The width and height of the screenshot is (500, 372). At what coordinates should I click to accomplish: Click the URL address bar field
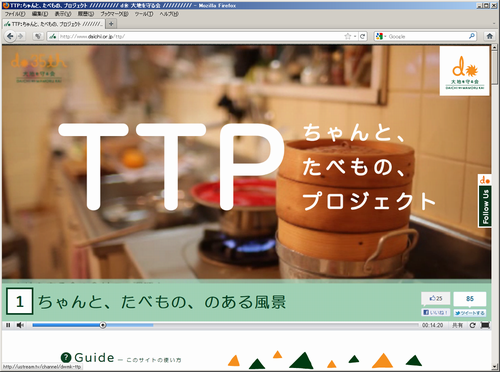pos(200,36)
